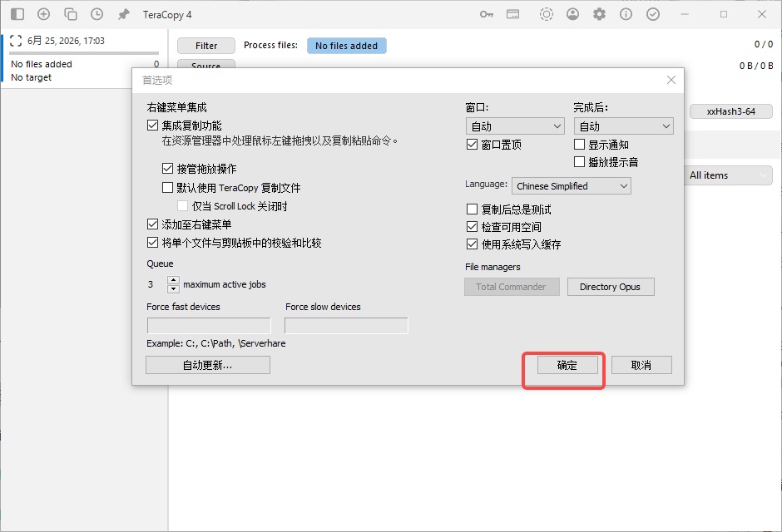Create a new job with plus icon

pos(44,14)
